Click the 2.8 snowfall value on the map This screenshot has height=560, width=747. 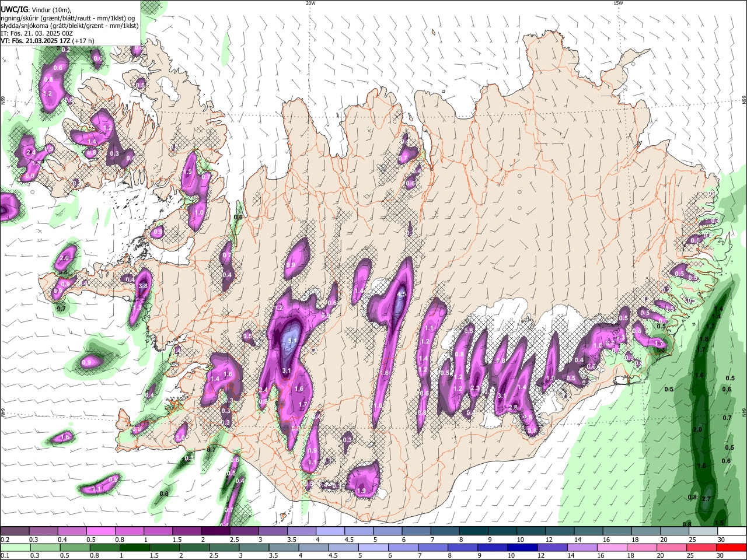coord(514,407)
